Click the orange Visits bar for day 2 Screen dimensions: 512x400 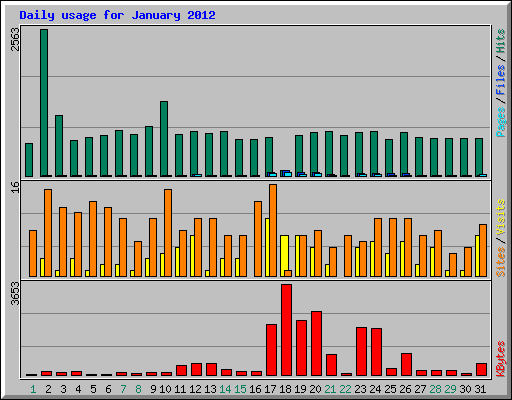point(48,233)
